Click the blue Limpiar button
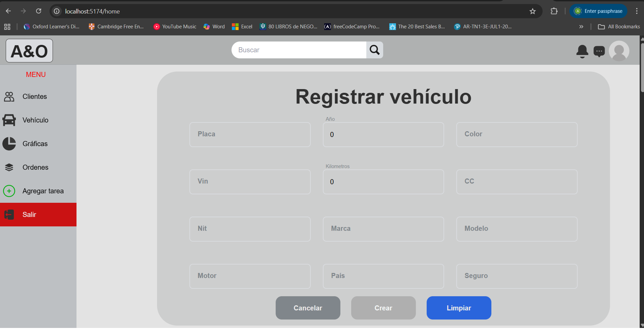The image size is (644, 332). point(458,308)
